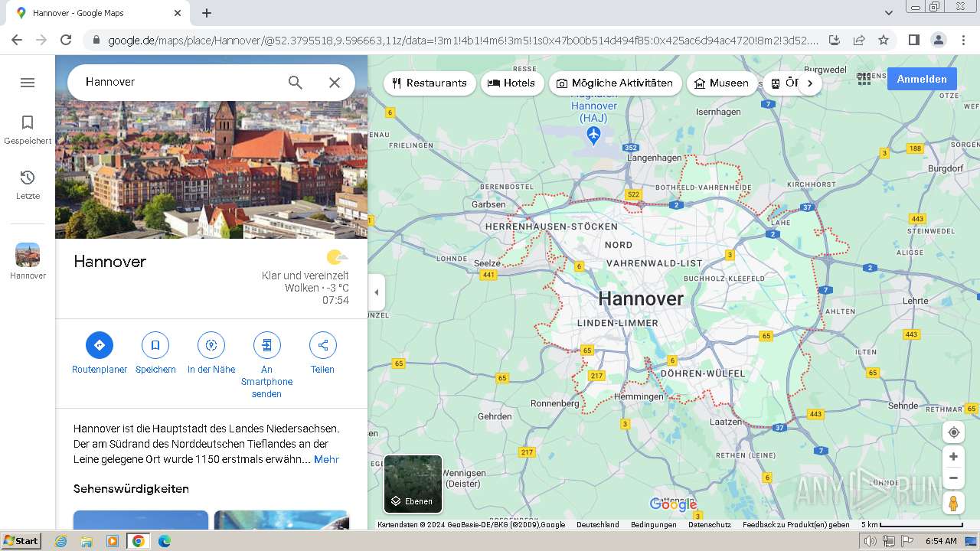This screenshot has height=551, width=980.
Task: Click the search magnifier icon
Action: (296, 83)
